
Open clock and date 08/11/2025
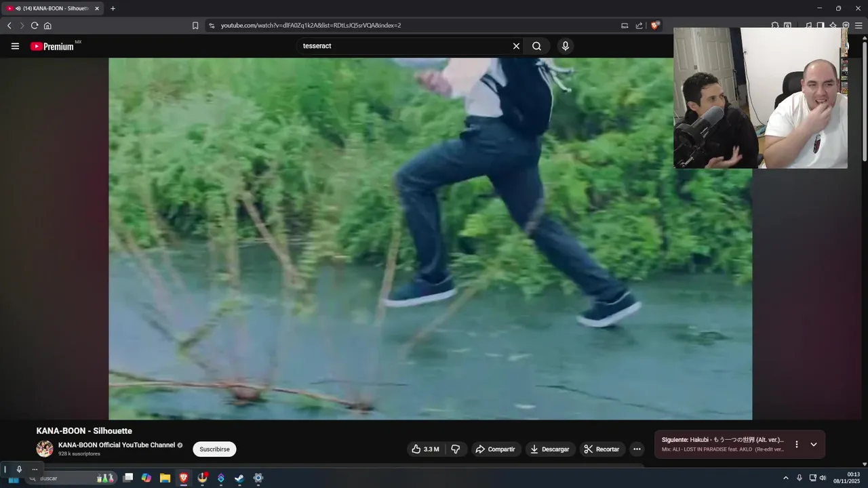tap(847, 478)
